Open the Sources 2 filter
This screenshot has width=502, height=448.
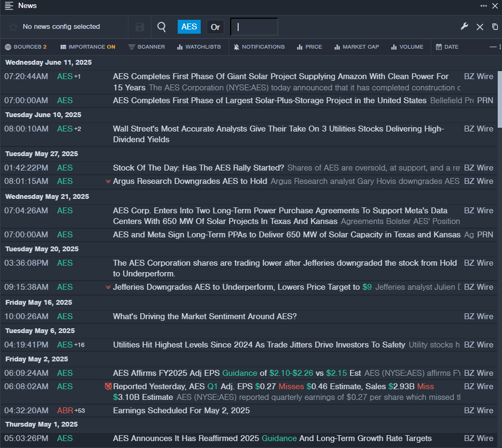pos(26,47)
